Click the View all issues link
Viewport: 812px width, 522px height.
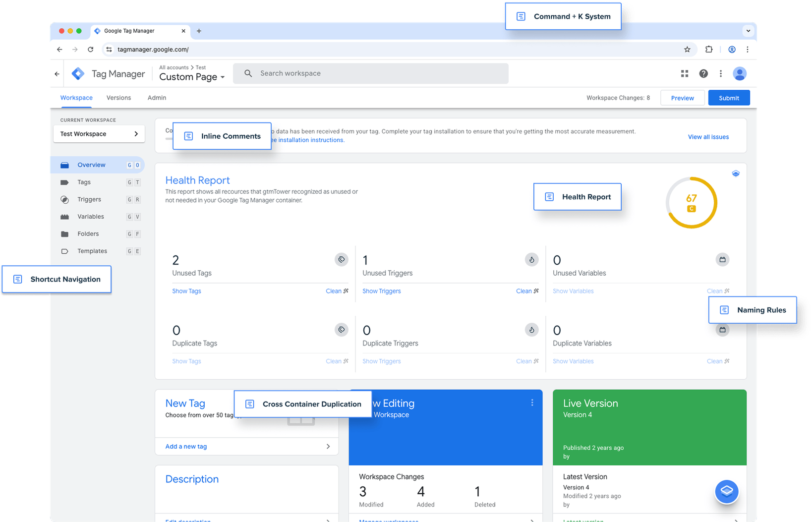pyautogui.click(x=708, y=137)
